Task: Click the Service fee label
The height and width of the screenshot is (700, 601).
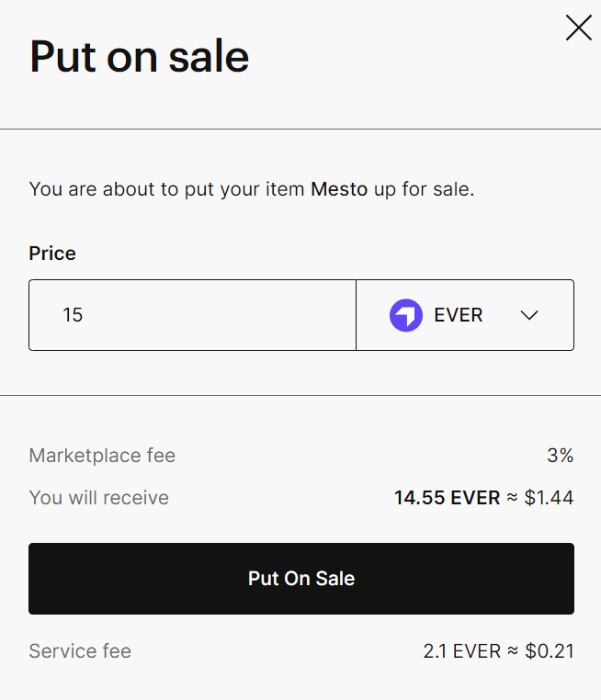Action: 80,651
